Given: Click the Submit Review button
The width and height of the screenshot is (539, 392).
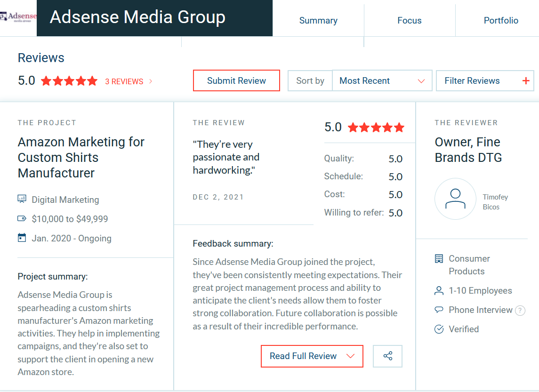Looking at the screenshot, I should coord(236,81).
